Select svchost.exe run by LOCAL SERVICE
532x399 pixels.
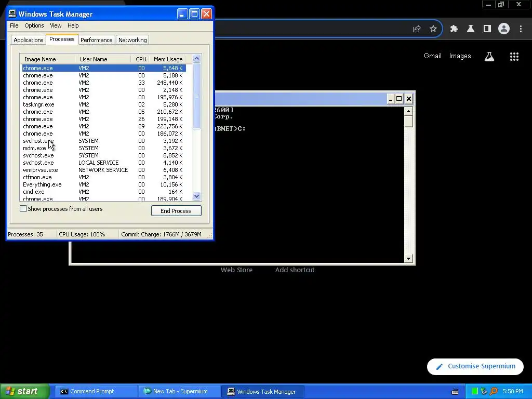point(104,163)
